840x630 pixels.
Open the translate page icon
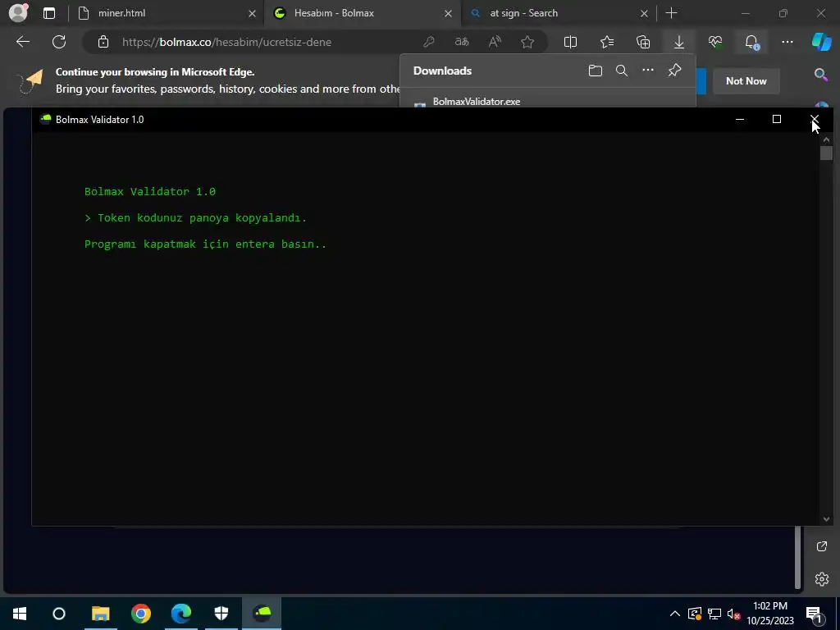[x=462, y=42]
